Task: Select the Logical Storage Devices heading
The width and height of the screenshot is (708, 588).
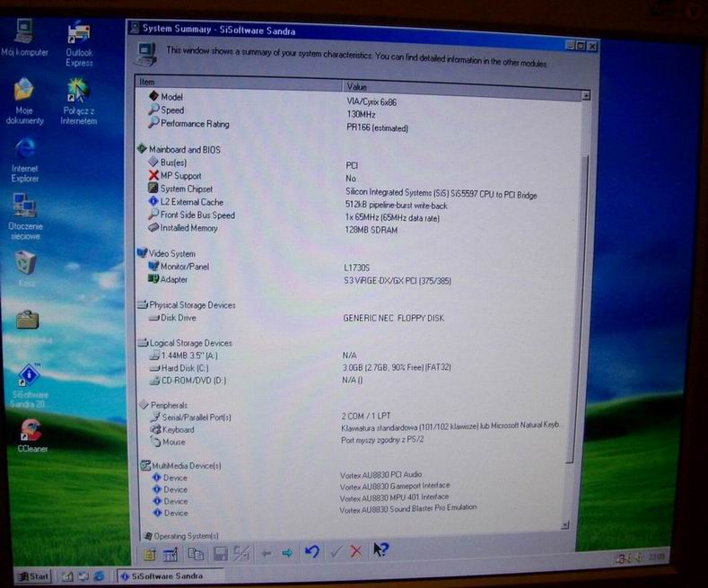Action: (x=185, y=343)
